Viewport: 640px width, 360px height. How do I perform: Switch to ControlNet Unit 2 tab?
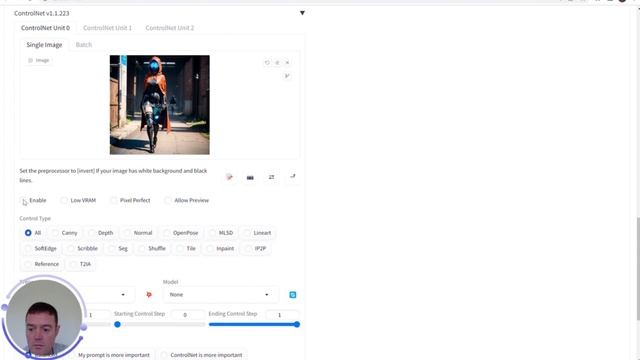click(x=170, y=28)
